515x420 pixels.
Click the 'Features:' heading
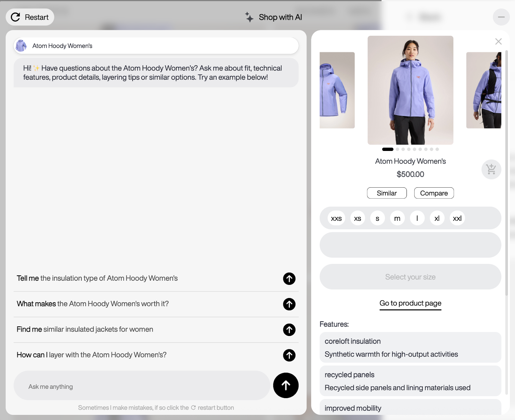tap(334, 324)
